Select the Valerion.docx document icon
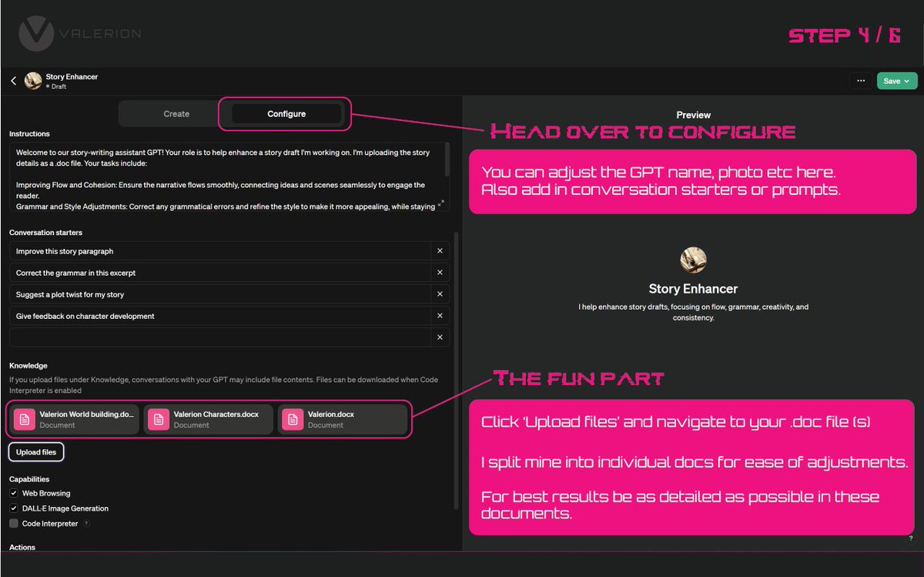 pos(293,419)
